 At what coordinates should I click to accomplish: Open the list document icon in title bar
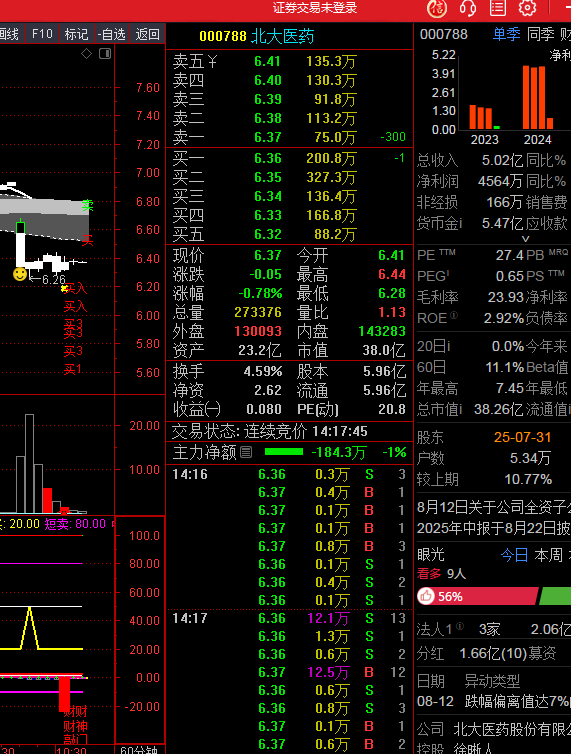click(497, 8)
